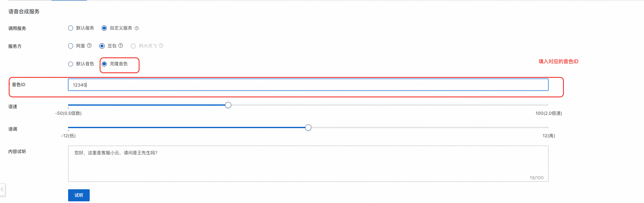This screenshot has width=644, height=203.
Task: Choose 豆包 as service provider
Action: click(102, 46)
